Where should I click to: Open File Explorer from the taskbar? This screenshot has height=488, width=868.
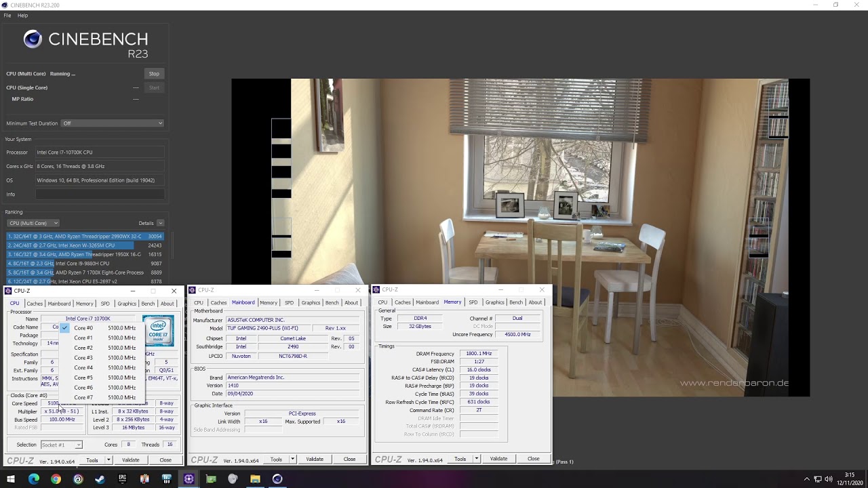(x=255, y=479)
